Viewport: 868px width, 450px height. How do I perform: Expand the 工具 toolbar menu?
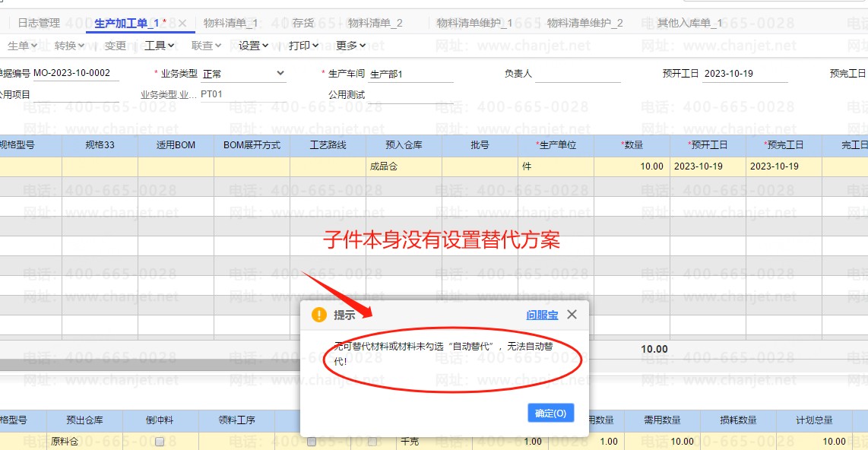coord(160,46)
